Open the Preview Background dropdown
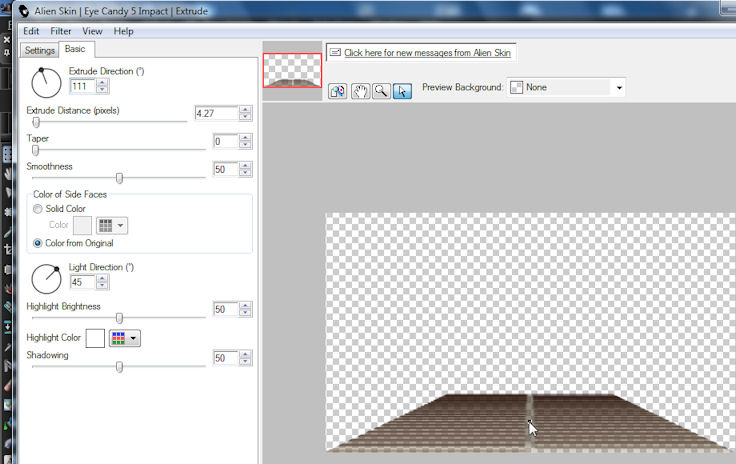The image size is (736, 464). point(567,87)
